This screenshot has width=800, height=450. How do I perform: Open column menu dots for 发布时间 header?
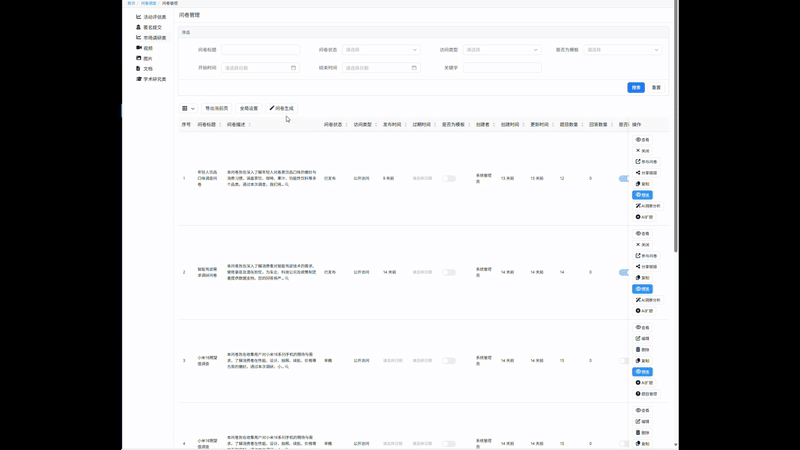pos(406,124)
